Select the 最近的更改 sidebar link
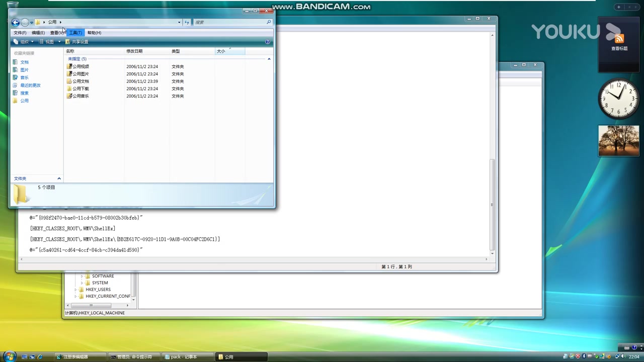 point(30,85)
